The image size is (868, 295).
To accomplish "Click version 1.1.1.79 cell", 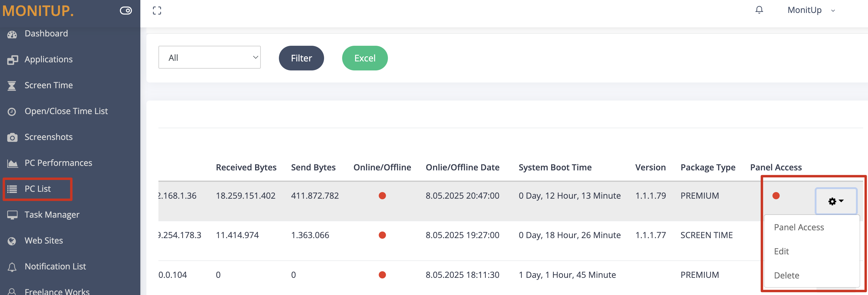I will click(x=650, y=196).
